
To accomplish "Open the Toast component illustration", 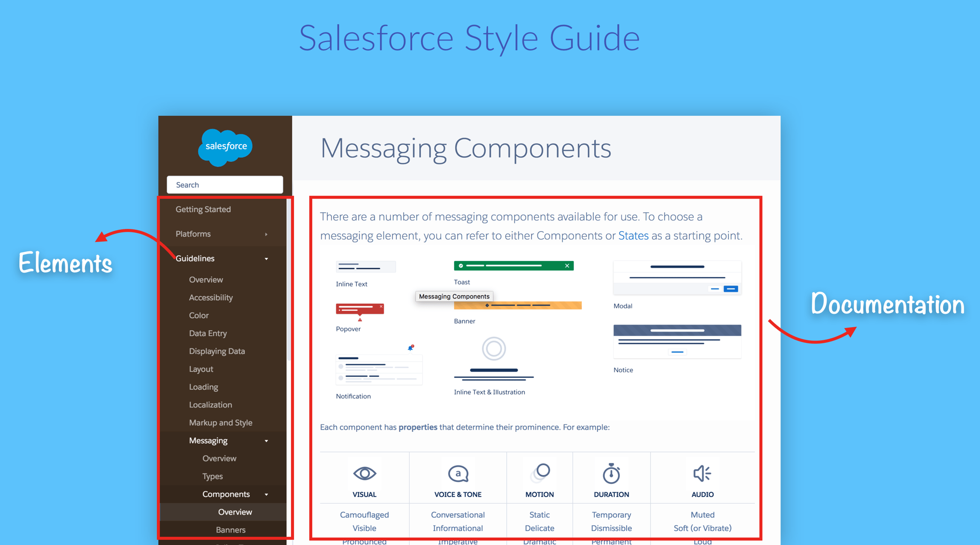I will 513,266.
